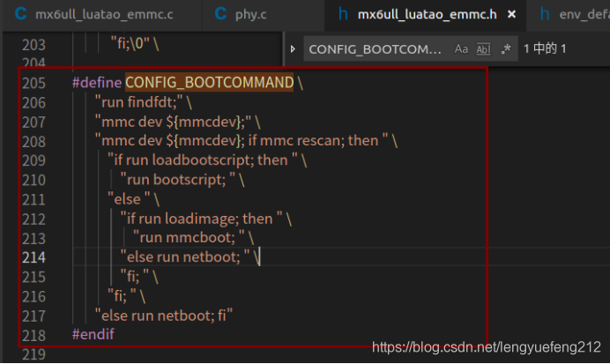This screenshot has height=364, width=610.
Task: Click line number 205 in the gutter
Action: point(33,83)
